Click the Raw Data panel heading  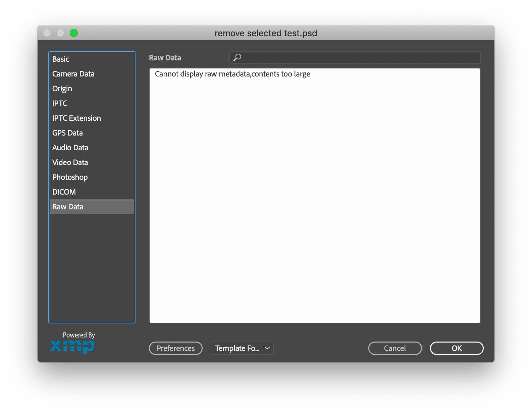pyautogui.click(x=165, y=58)
